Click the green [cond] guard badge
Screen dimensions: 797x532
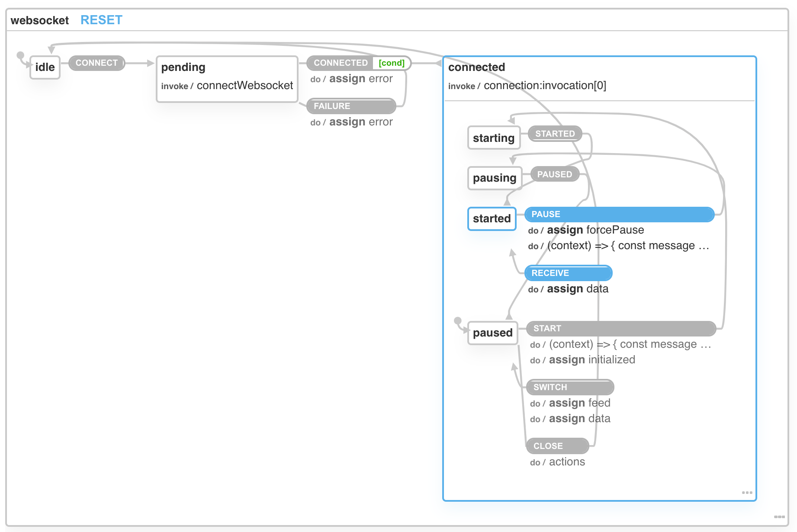391,63
